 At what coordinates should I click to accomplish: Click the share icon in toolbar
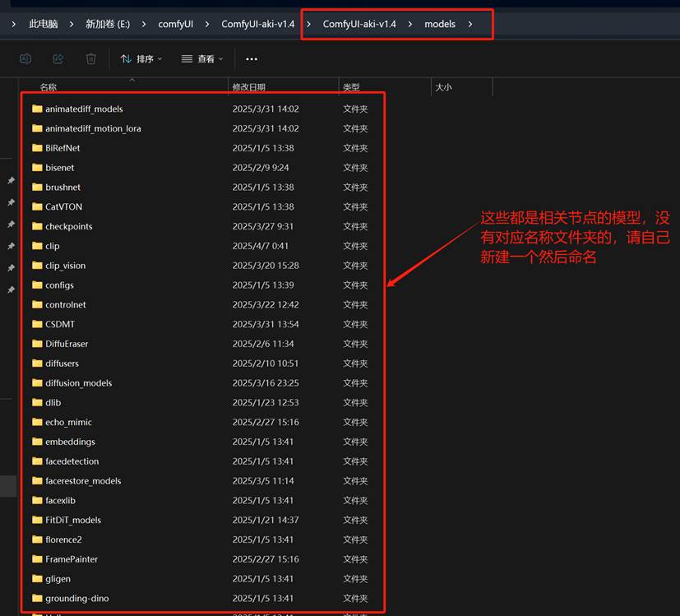tap(58, 59)
